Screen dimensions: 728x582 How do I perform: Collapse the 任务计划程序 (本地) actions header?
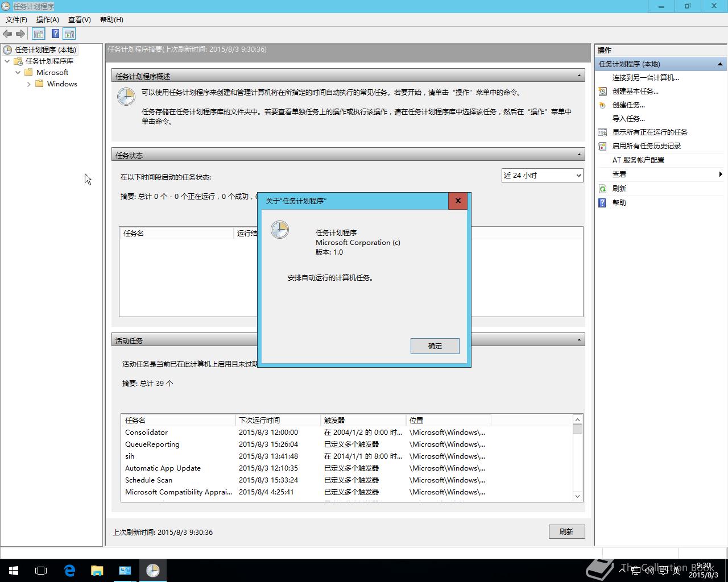point(720,64)
